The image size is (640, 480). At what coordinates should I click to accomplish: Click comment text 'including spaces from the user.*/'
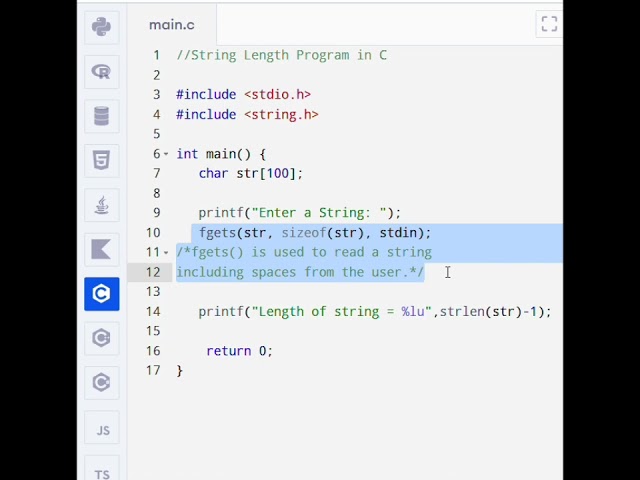tap(300, 272)
